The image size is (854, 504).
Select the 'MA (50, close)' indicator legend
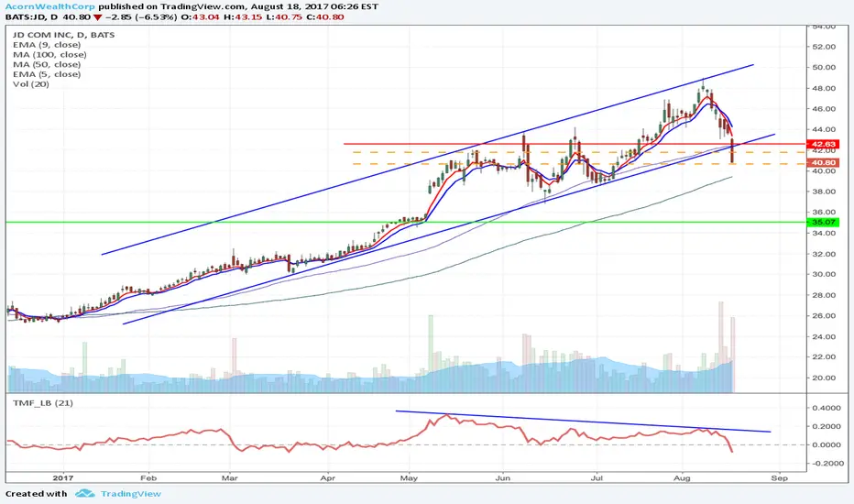coord(47,64)
